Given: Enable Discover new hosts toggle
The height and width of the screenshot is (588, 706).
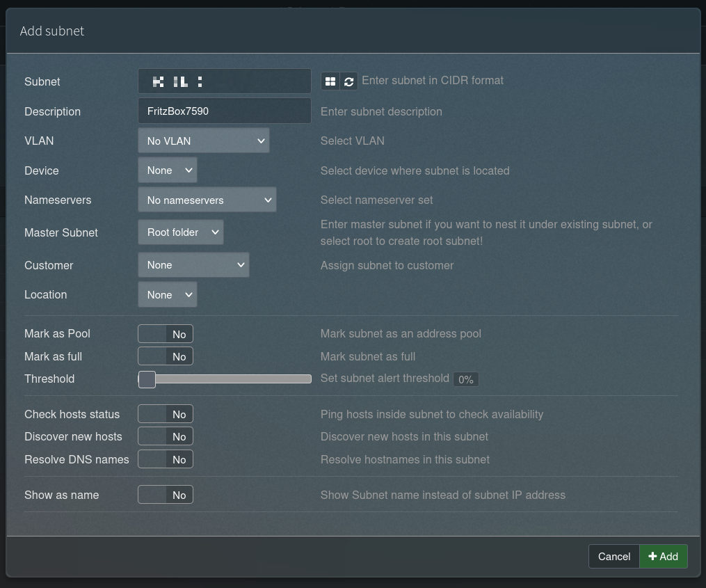Looking at the screenshot, I should (x=166, y=437).
